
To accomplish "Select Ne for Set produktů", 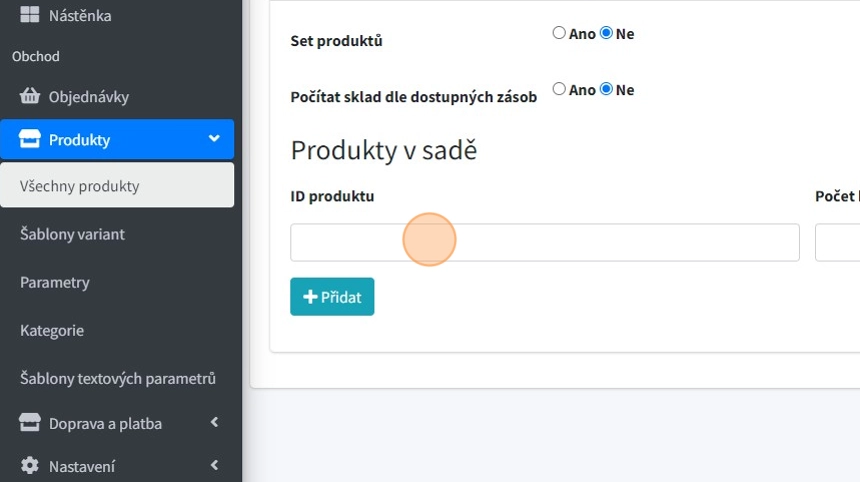I will click(x=606, y=33).
